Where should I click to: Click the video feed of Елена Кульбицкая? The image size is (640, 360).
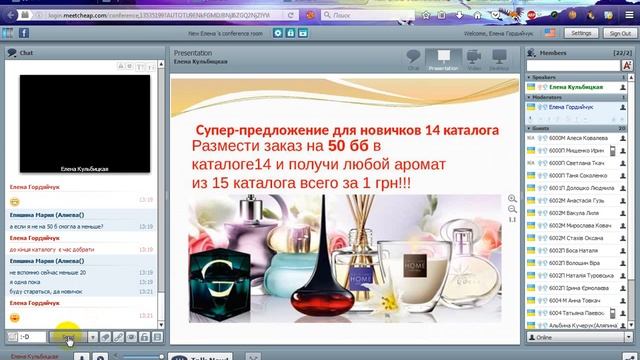(85, 124)
